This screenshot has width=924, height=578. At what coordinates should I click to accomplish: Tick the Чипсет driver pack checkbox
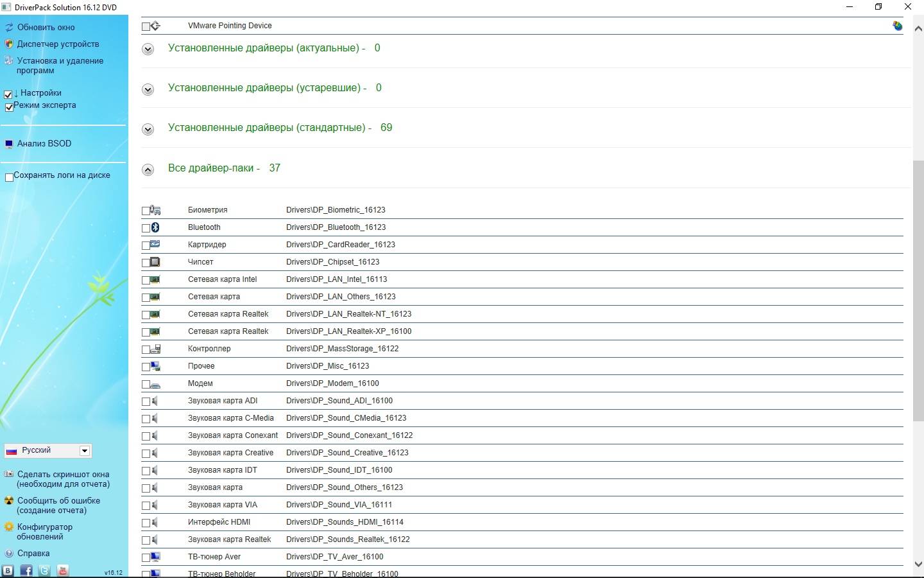coord(146,263)
